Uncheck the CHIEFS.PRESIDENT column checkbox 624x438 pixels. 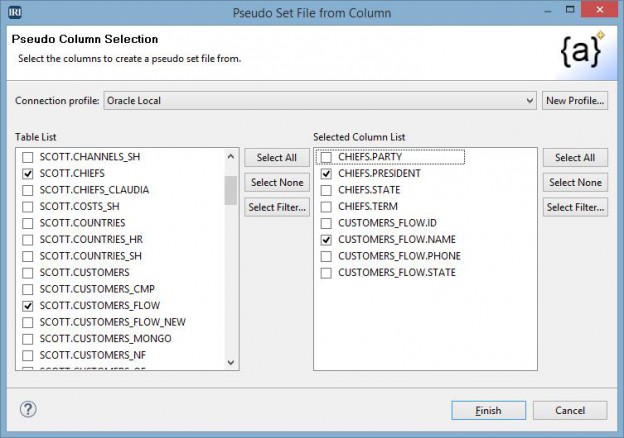326,174
